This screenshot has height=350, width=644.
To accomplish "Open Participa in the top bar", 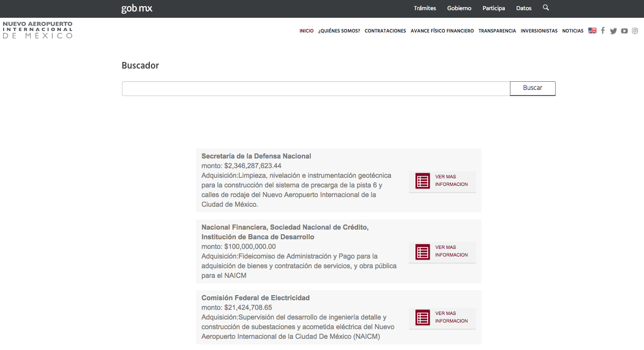I will pyautogui.click(x=494, y=8).
